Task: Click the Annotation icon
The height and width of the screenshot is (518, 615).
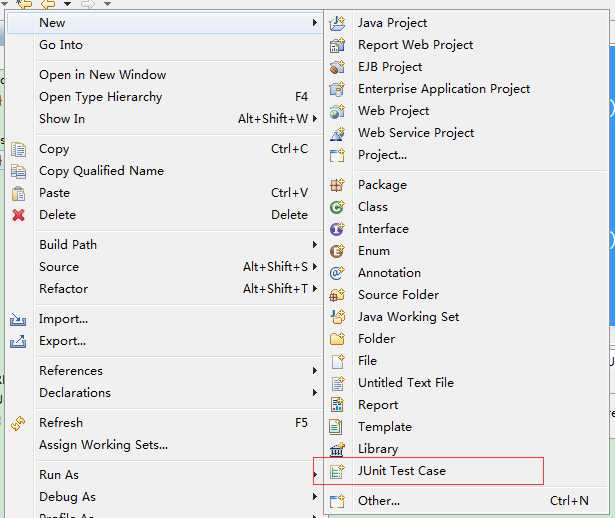Action: pos(337,273)
